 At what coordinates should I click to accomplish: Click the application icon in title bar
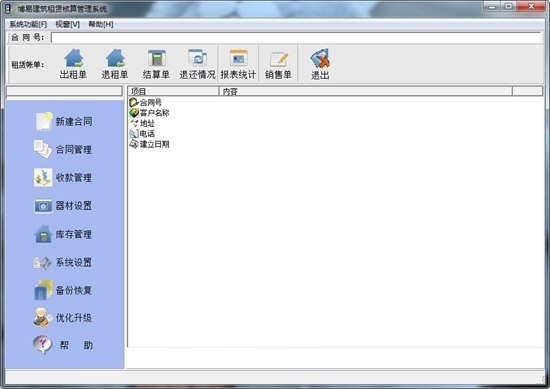click(8, 8)
